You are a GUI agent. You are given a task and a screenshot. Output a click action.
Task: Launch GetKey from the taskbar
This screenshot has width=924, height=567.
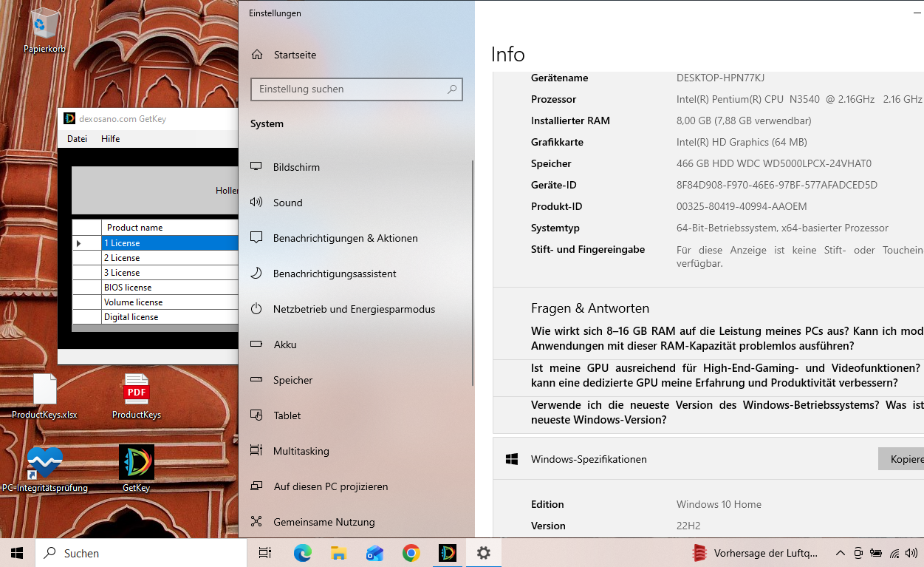click(x=448, y=552)
